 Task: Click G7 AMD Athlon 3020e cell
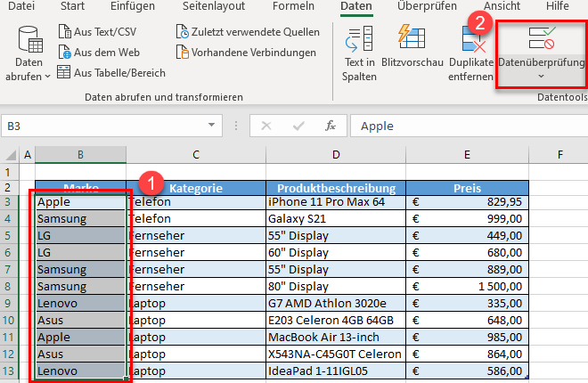tap(336, 303)
